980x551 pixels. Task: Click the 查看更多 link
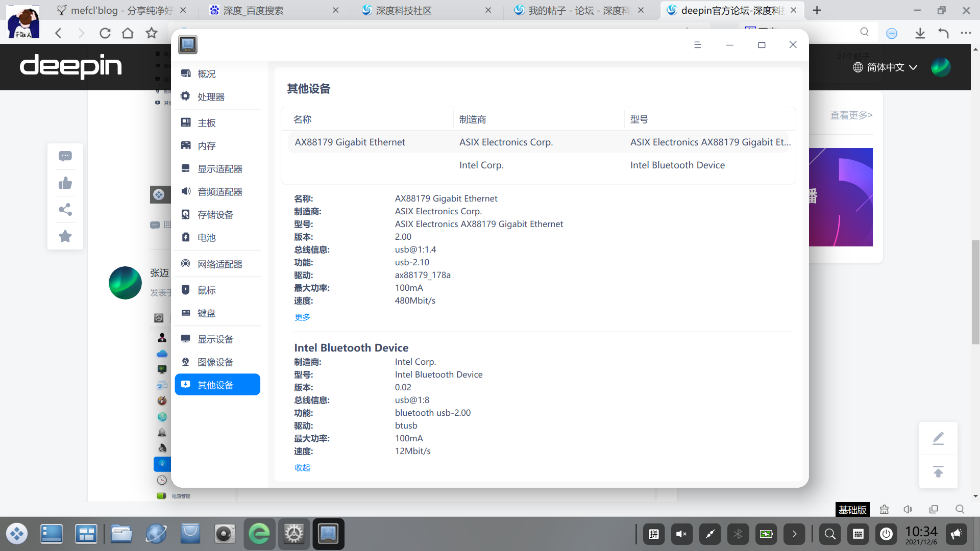click(850, 115)
